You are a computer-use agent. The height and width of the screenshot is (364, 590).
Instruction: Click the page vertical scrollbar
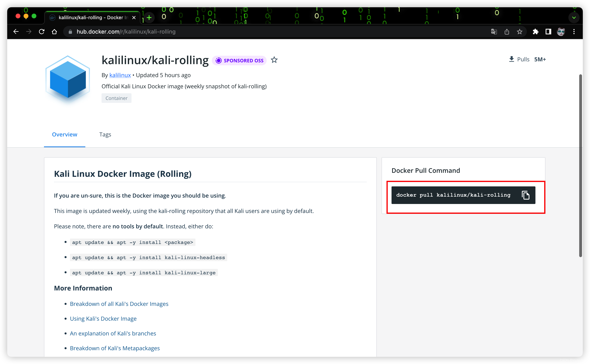[x=580, y=166]
